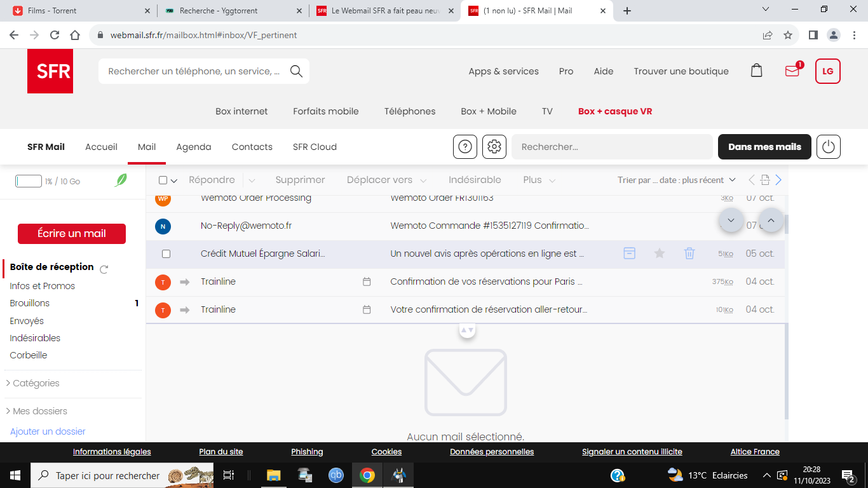This screenshot has height=488, width=868.
Task: Click the help question mark icon
Action: (x=465, y=147)
